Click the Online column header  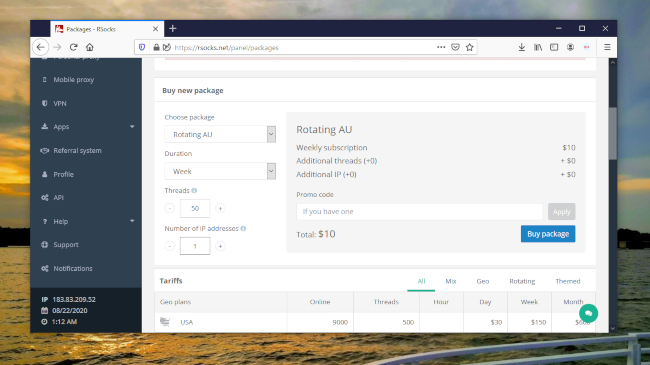320,302
